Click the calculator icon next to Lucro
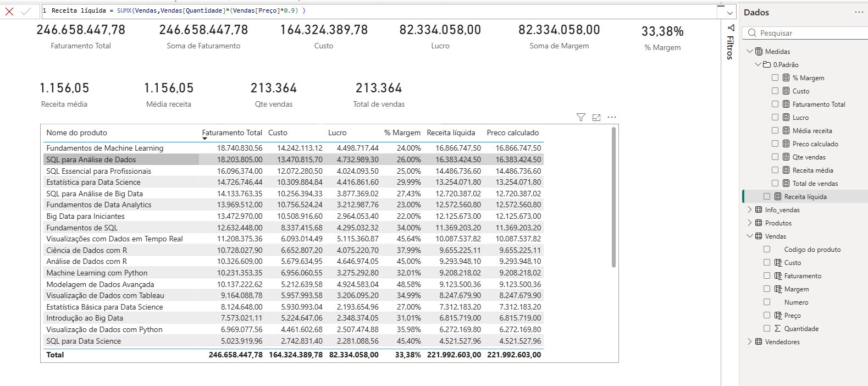This screenshot has width=868, height=386. pos(786,117)
